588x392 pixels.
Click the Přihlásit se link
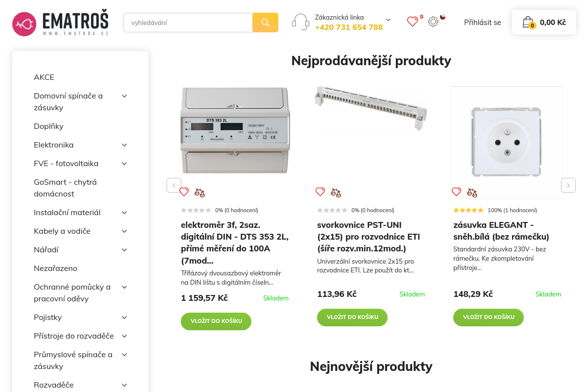point(483,22)
